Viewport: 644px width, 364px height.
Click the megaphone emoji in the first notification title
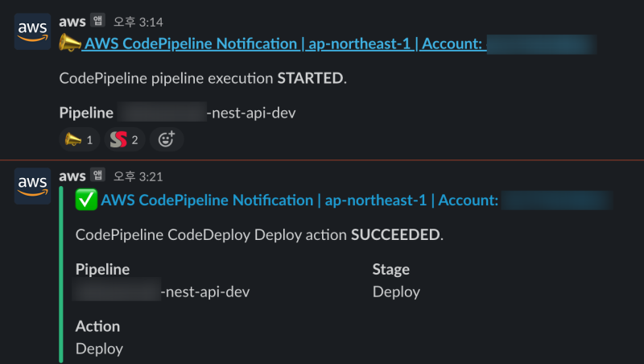[x=69, y=44]
